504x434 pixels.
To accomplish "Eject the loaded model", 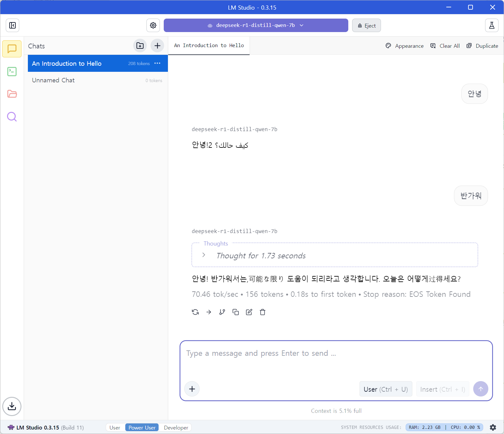I will click(x=367, y=26).
